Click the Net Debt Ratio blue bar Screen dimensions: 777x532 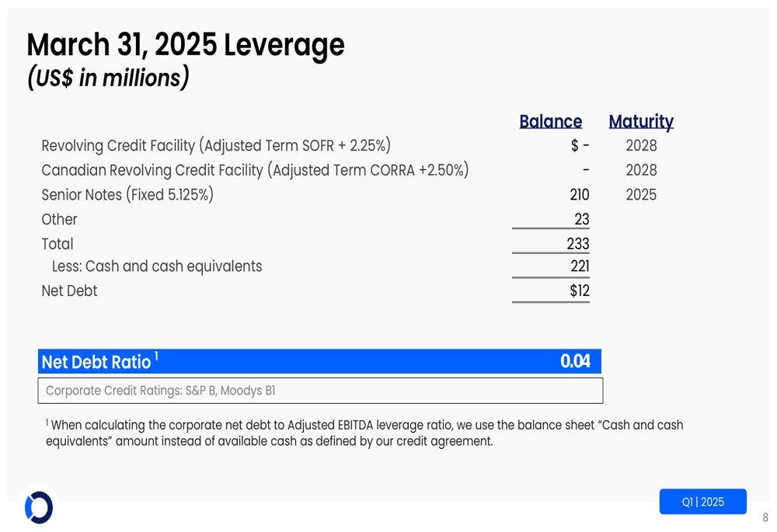(x=319, y=361)
